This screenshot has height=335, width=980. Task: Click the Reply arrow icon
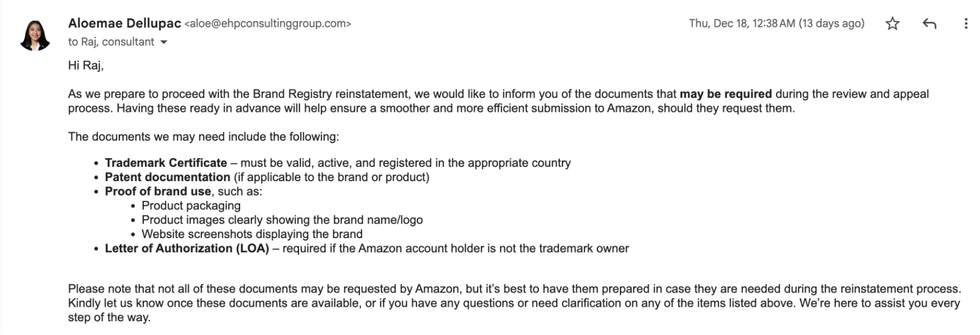[929, 24]
